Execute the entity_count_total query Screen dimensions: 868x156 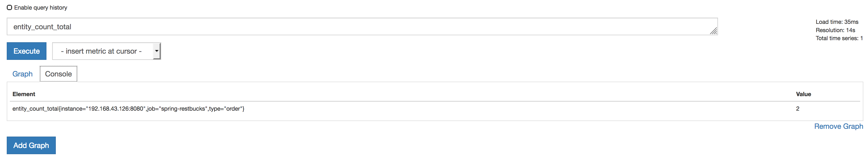[x=26, y=51]
